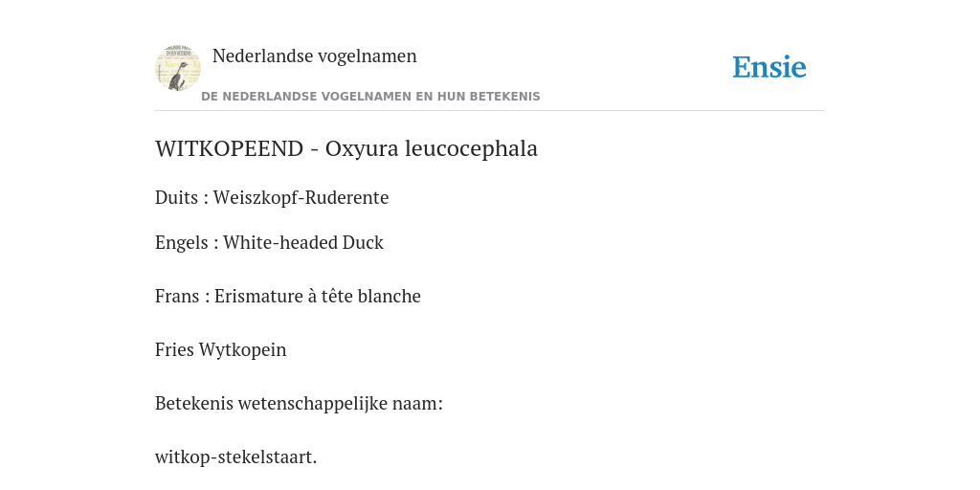Click the Duits label
This screenshot has width=980, height=490.
pyautogui.click(x=176, y=197)
